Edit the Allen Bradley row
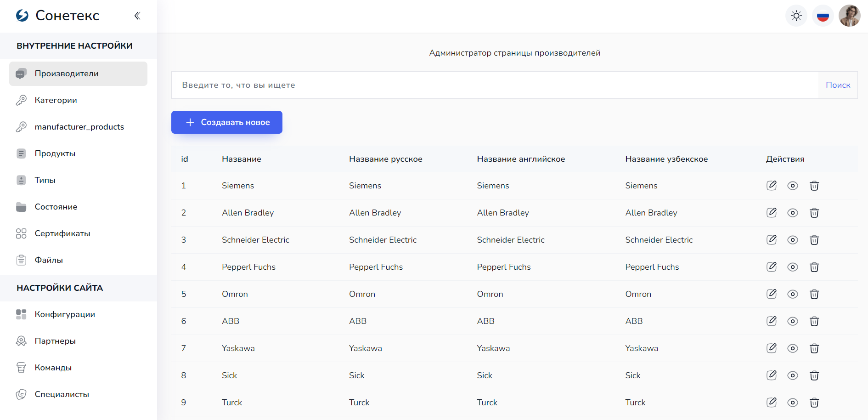 772,212
